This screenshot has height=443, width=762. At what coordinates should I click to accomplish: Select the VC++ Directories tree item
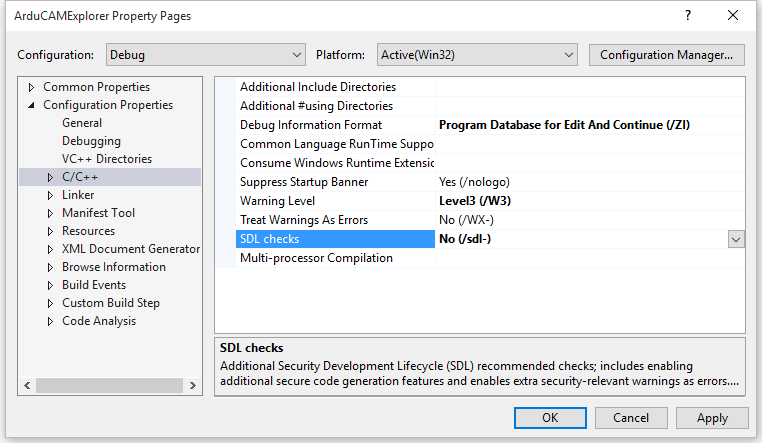pyautogui.click(x=107, y=159)
